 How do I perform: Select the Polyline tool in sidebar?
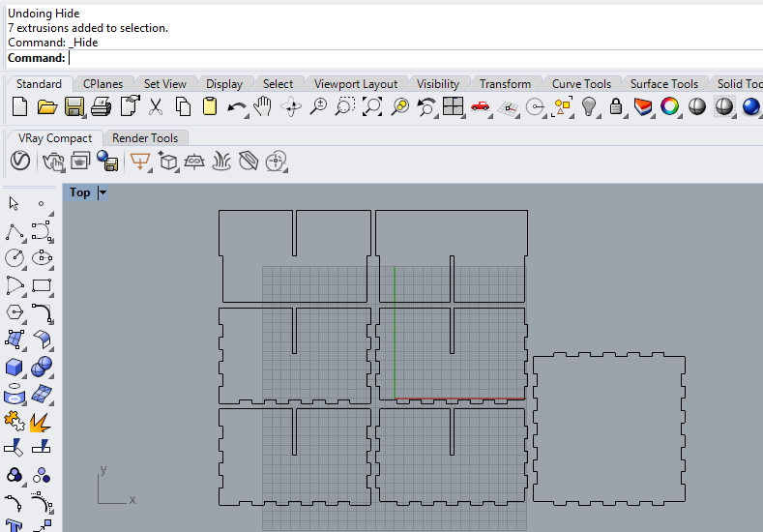pyautogui.click(x=15, y=232)
